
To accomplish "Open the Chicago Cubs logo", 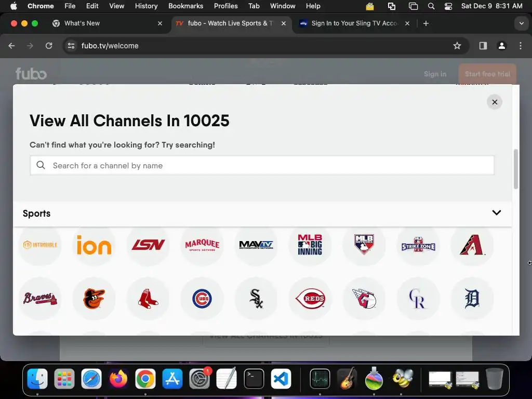I will click(x=202, y=299).
